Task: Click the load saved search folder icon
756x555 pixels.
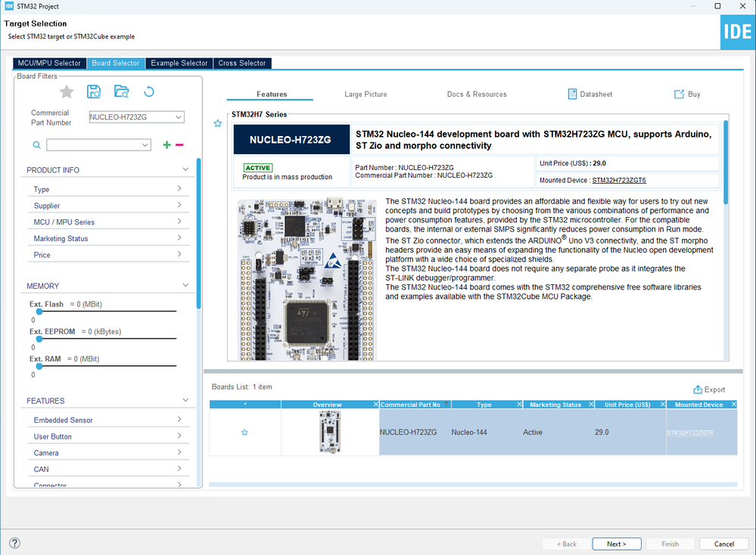Action: [x=122, y=91]
